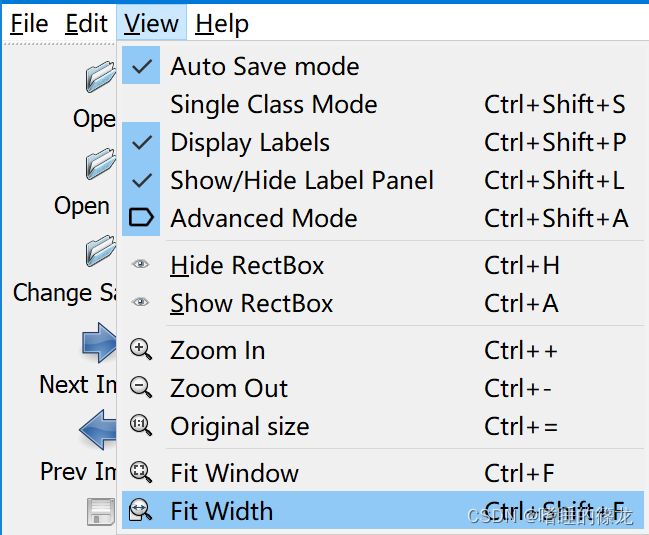Click the Zoom Out magnifier icon
This screenshot has height=535, width=649.
point(141,387)
